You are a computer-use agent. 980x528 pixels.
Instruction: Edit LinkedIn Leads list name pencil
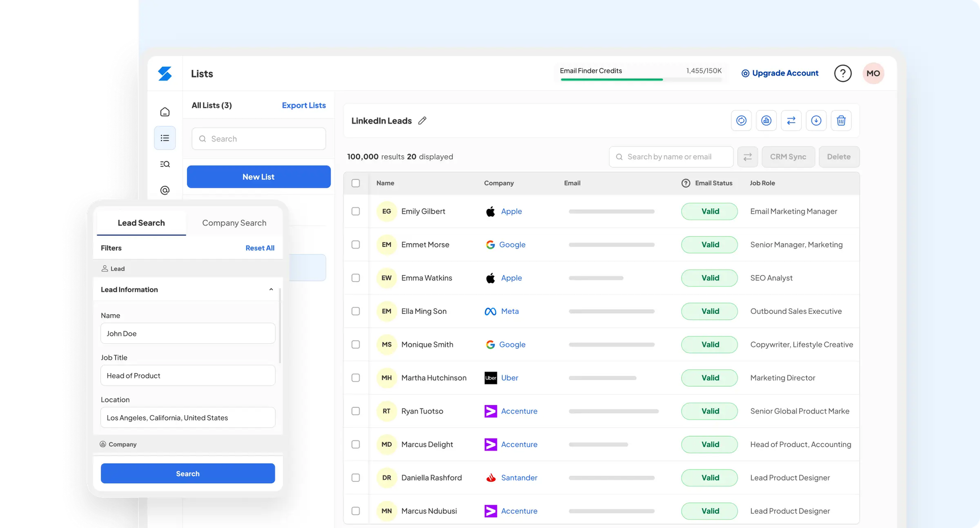click(422, 121)
